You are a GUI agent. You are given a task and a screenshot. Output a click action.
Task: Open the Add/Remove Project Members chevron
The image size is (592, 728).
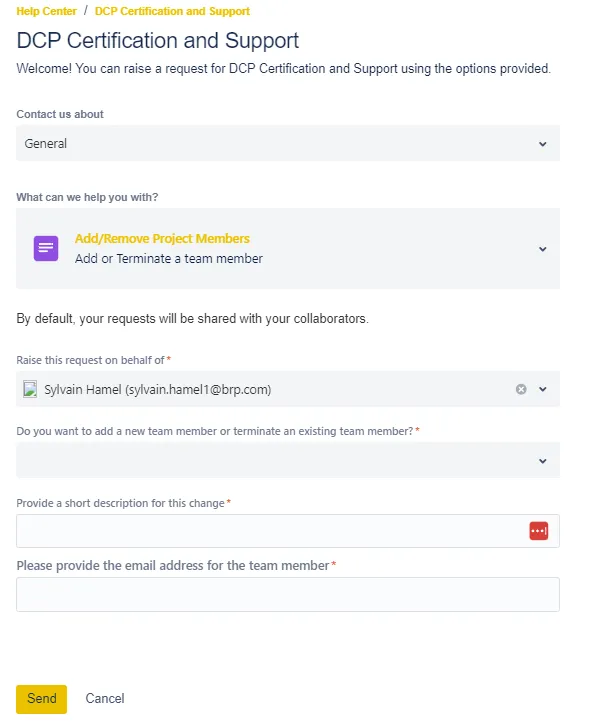pos(542,249)
